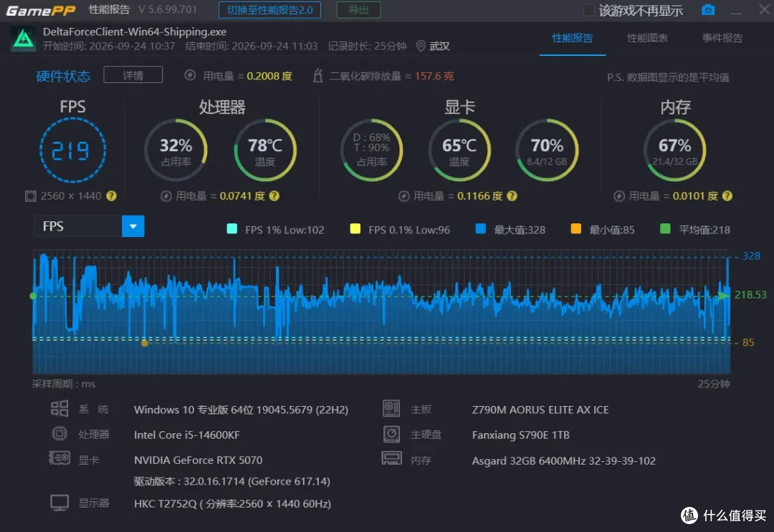Click the location pin icon beside 武汉

coord(421,46)
